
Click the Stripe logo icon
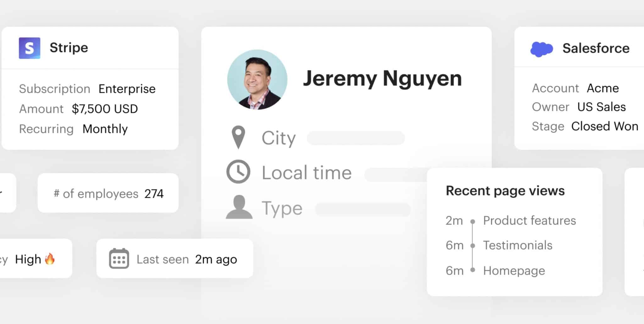30,48
